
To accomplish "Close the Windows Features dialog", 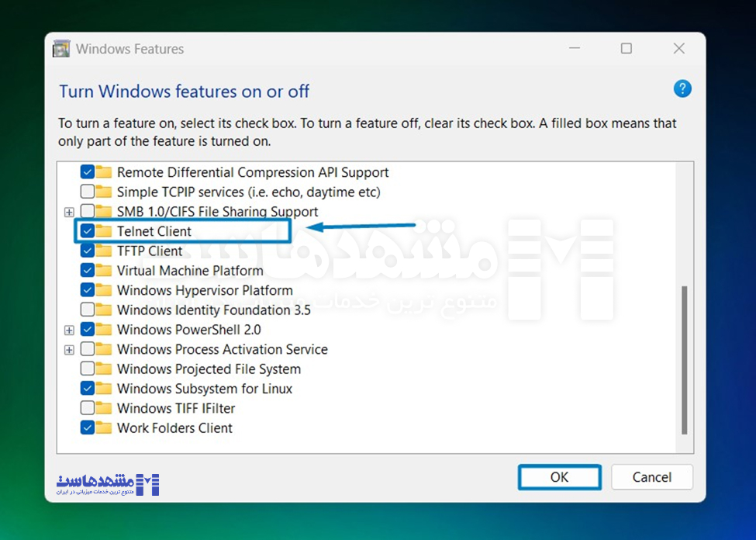I will click(x=679, y=48).
